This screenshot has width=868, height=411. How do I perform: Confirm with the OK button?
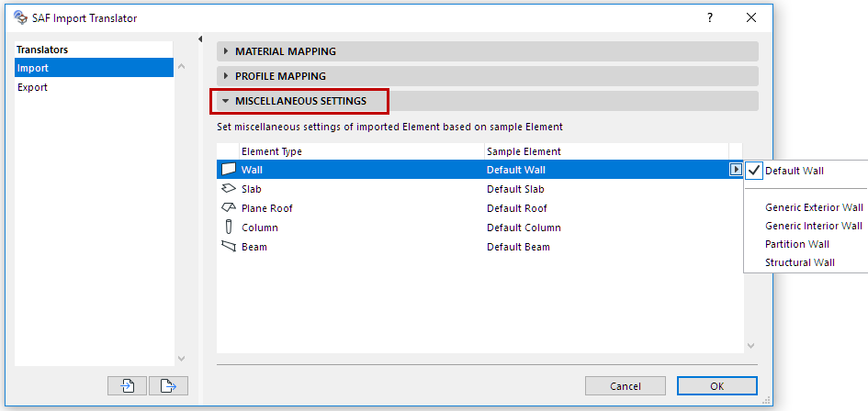click(716, 386)
